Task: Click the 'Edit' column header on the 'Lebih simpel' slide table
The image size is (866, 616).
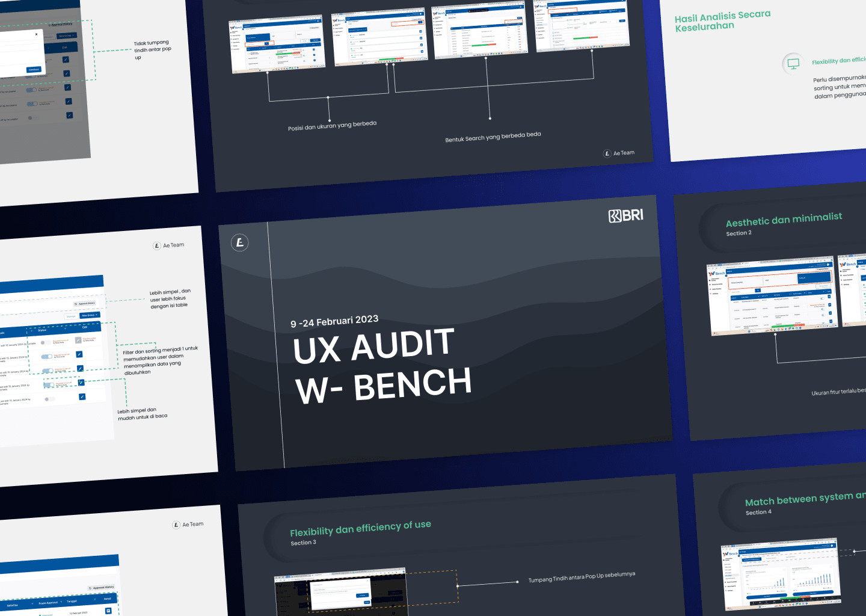Action: pos(84,328)
